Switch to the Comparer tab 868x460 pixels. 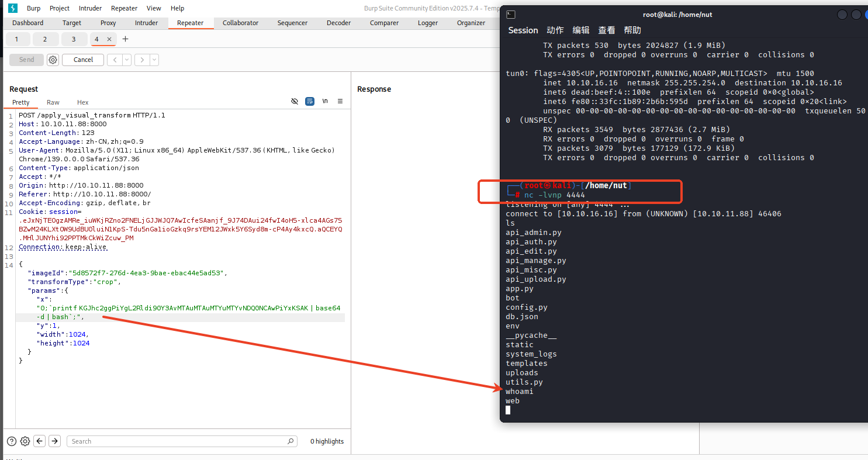[x=384, y=23]
